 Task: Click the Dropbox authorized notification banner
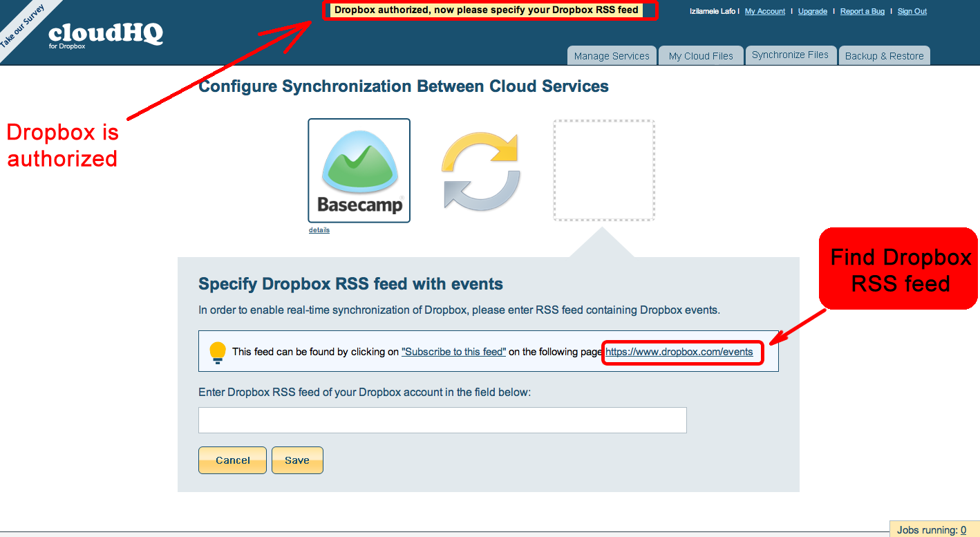(x=487, y=10)
